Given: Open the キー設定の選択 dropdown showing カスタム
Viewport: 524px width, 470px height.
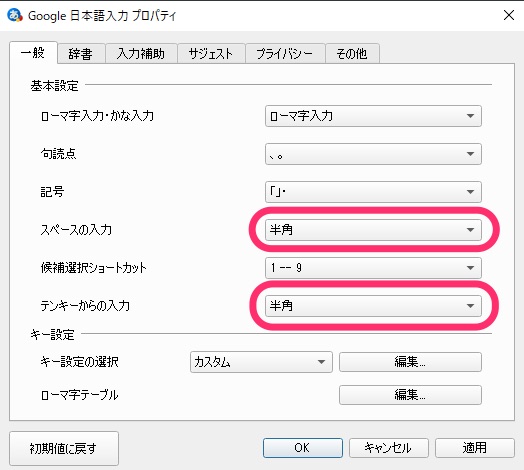Looking at the screenshot, I should click(261, 362).
